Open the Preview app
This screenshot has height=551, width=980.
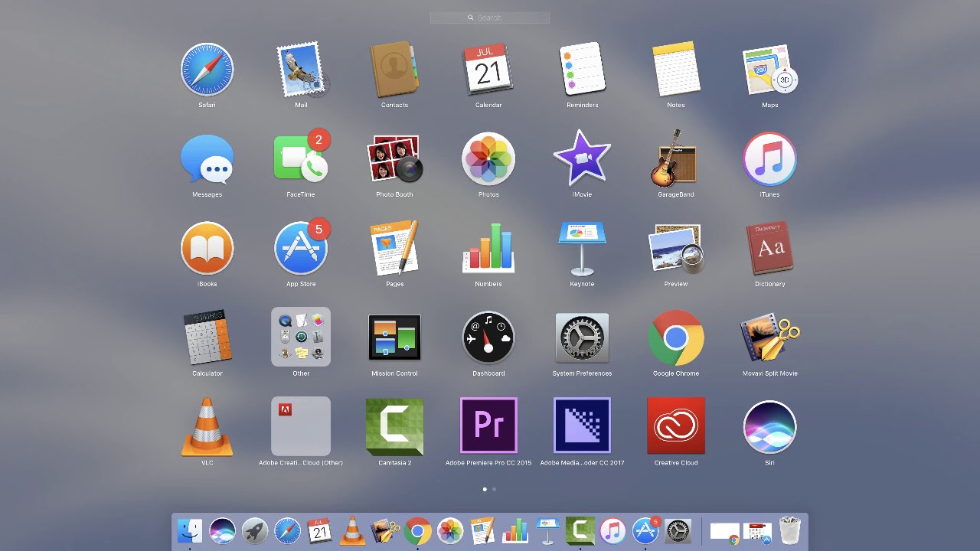click(676, 249)
